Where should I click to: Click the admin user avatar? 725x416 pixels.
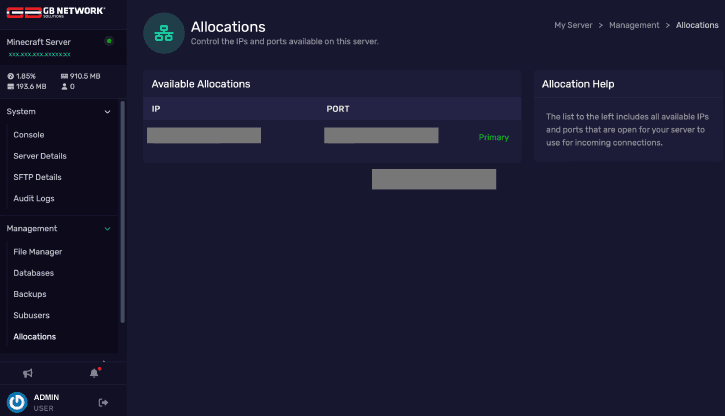click(17, 402)
